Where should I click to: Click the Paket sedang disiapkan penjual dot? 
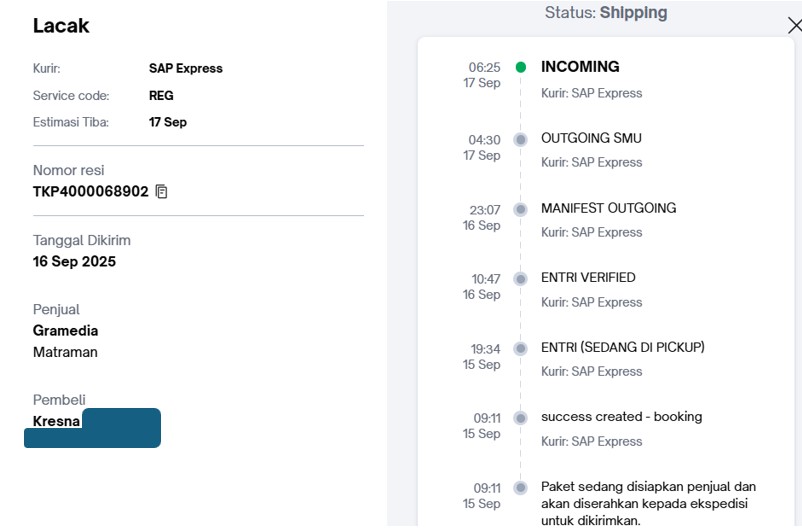[x=521, y=488]
